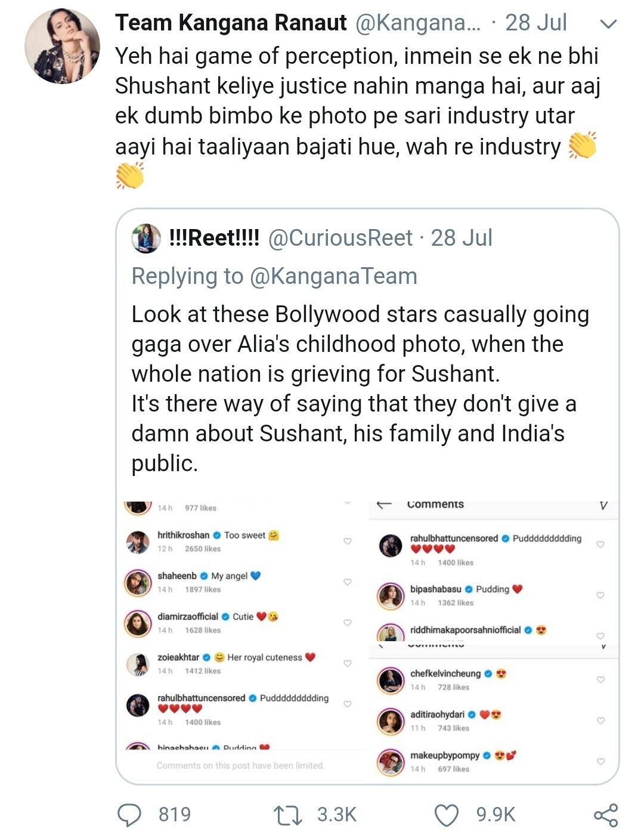This screenshot has width=644, height=838.
Task: Like the tweet with heart icon
Action: (447, 815)
